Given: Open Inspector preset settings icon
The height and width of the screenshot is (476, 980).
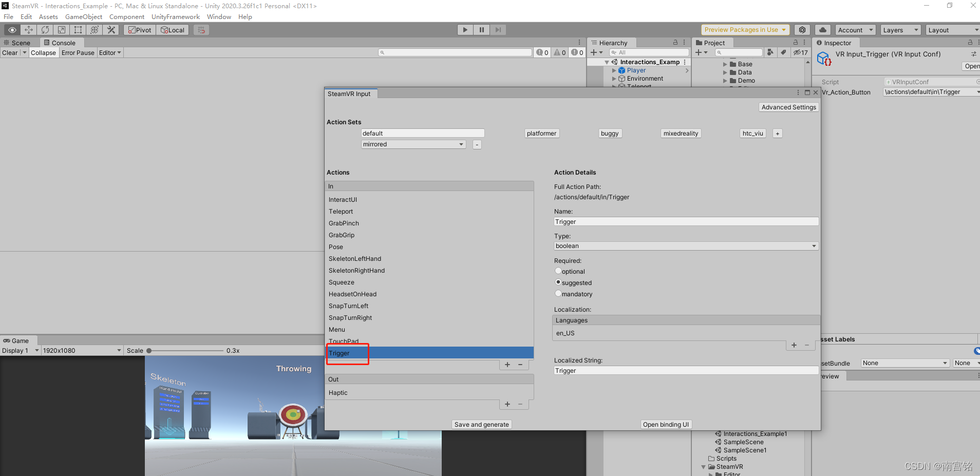Looking at the screenshot, I should click(x=973, y=54).
